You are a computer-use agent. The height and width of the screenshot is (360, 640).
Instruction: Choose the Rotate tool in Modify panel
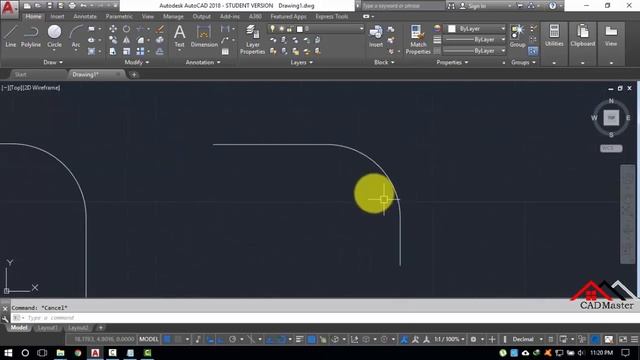coord(127,29)
